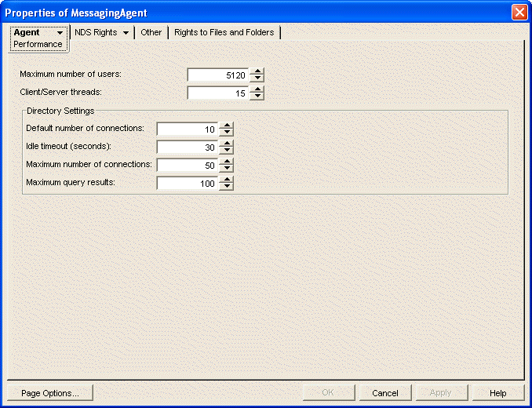Increase Default number of connections

[x=226, y=126]
